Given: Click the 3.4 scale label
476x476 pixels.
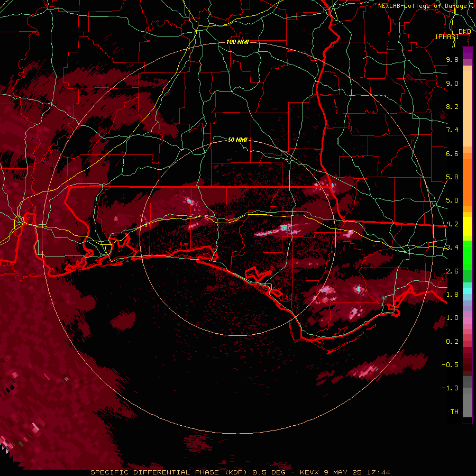Looking at the screenshot, I should 452,248.
